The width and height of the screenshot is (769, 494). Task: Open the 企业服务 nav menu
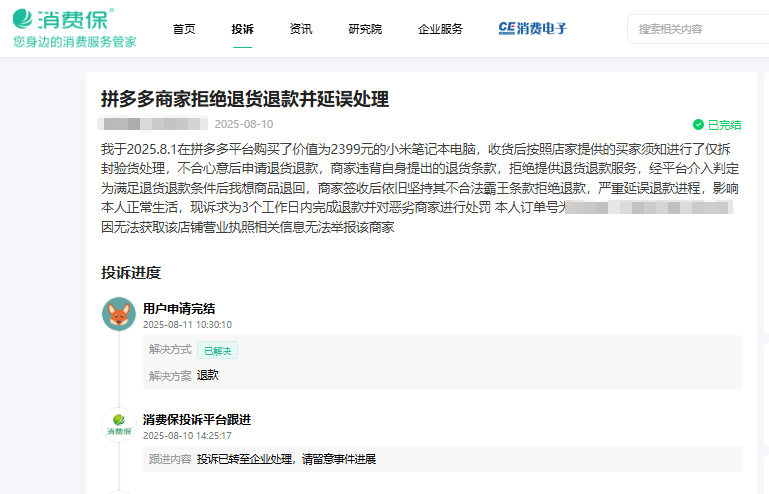[440, 29]
